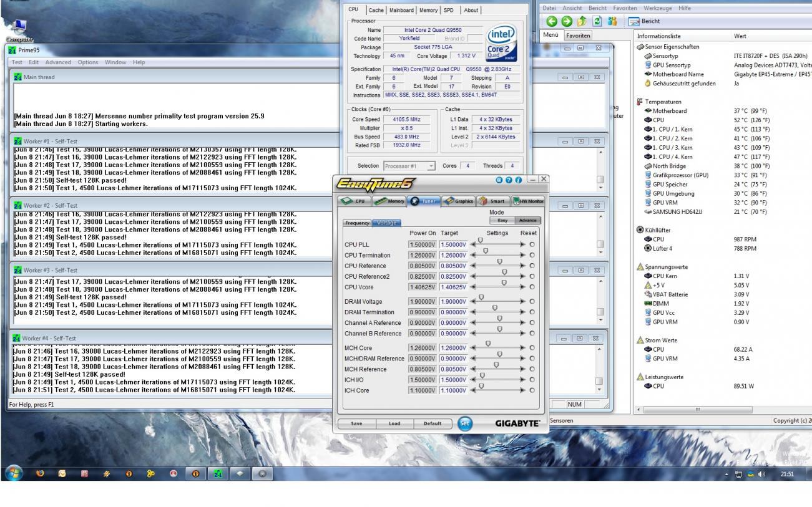Toggle reset radio for DRAM Voltage

(532, 302)
